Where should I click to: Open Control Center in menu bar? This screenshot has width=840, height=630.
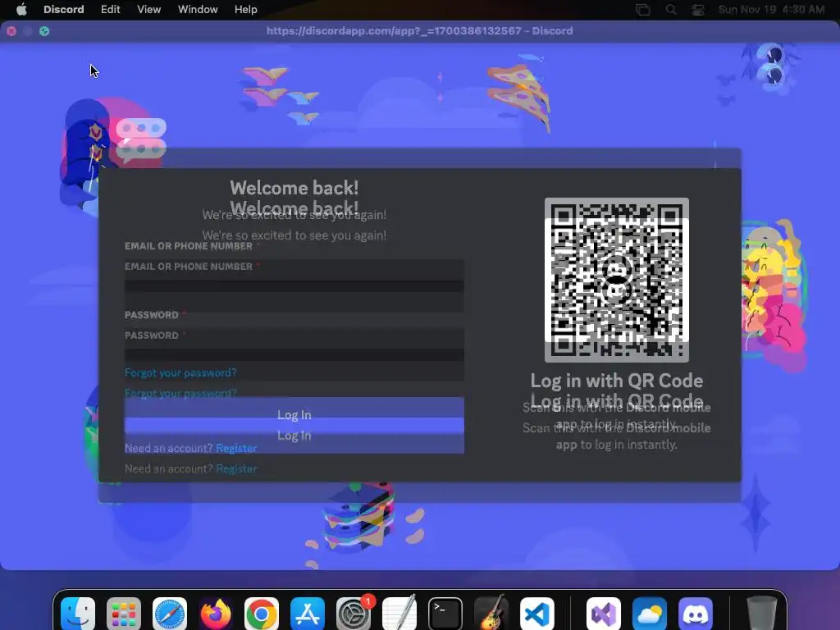tap(697, 10)
